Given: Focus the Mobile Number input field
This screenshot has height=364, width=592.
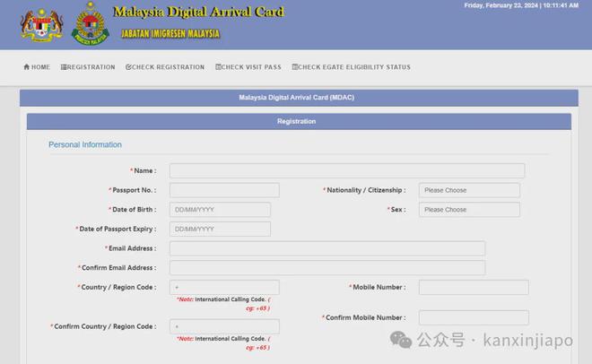Looking at the screenshot, I should (474, 287).
